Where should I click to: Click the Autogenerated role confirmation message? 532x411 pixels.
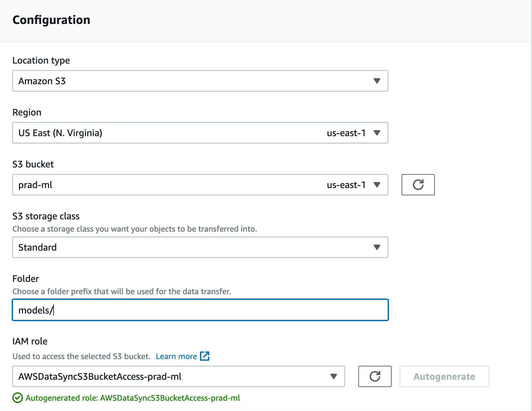pyautogui.click(x=133, y=398)
